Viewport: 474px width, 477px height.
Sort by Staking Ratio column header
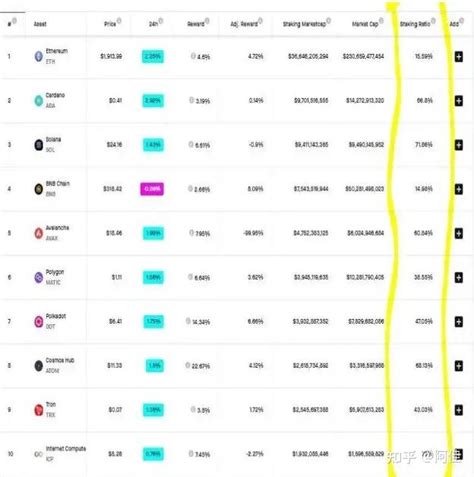pyautogui.click(x=415, y=24)
